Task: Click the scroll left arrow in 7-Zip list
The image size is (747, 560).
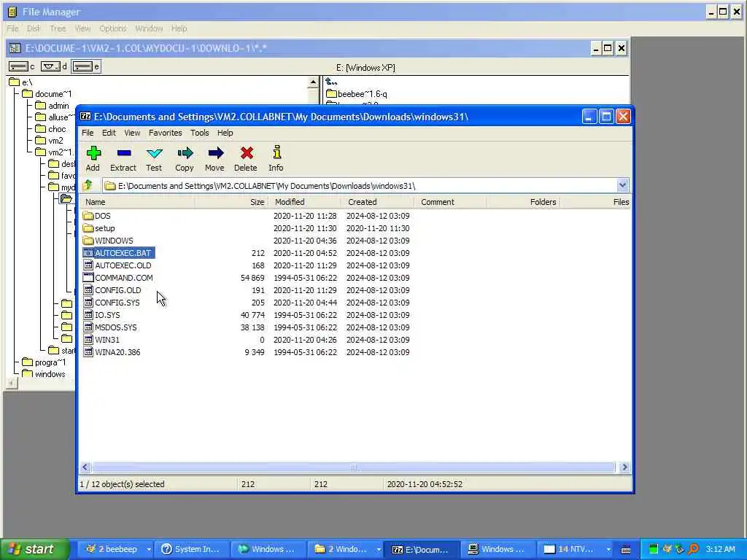Action: point(85,467)
